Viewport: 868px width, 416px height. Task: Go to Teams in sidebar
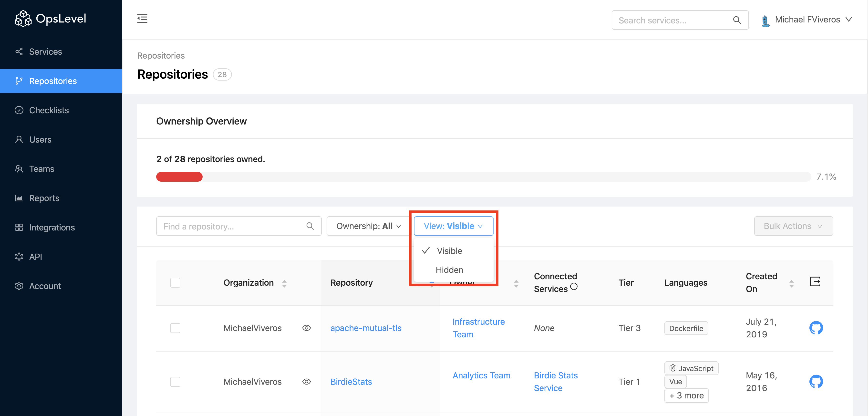point(61,168)
